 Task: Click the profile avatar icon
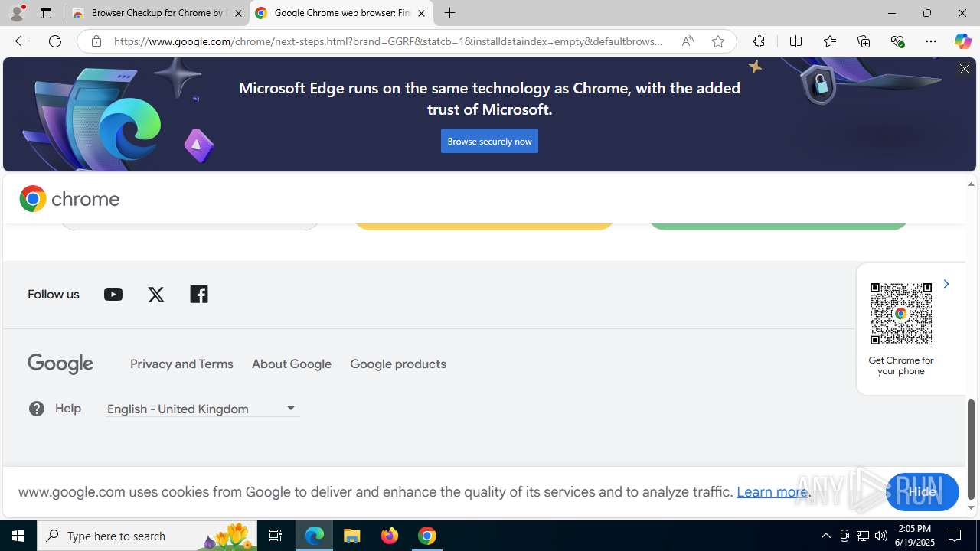coord(17,13)
